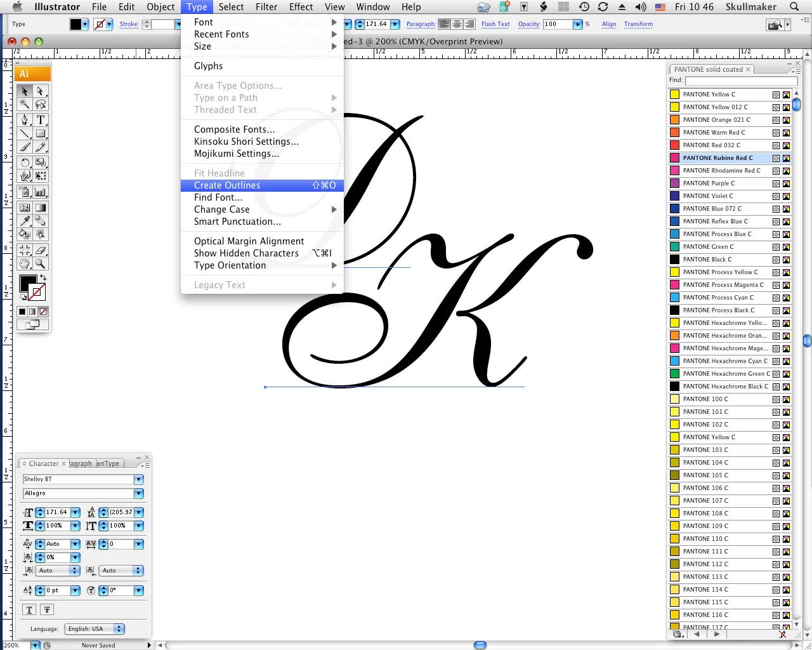
Task: Select the Paintbrush tool
Action: click(25, 147)
